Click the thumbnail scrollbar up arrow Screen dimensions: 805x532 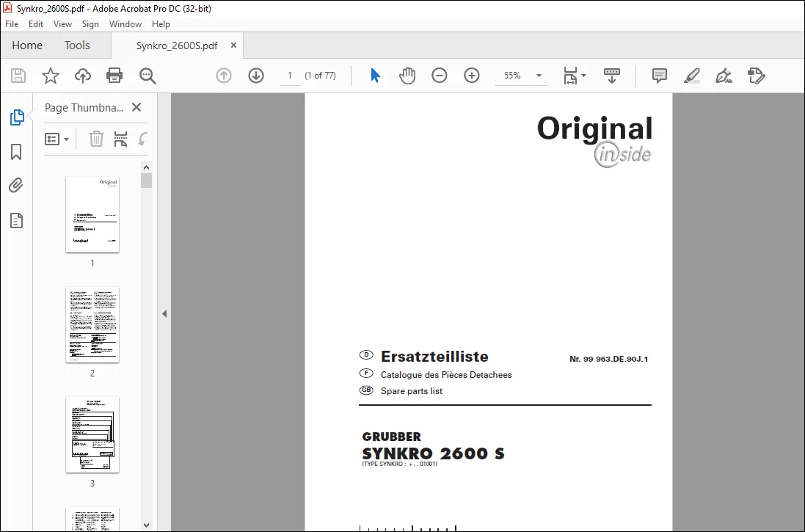pyautogui.click(x=146, y=167)
